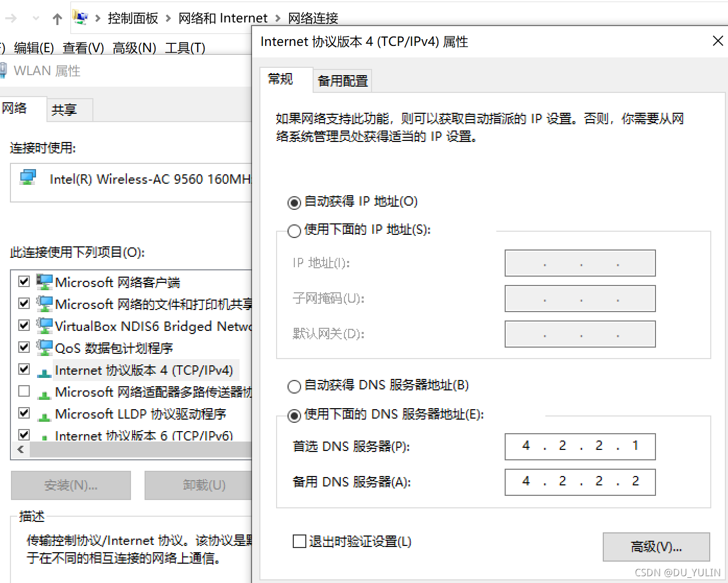This screenshot has height=583, width=728.
Task: Enable Microsoft 网络适配器多路传送器协议 checkbox
Action: coord(24,391)
